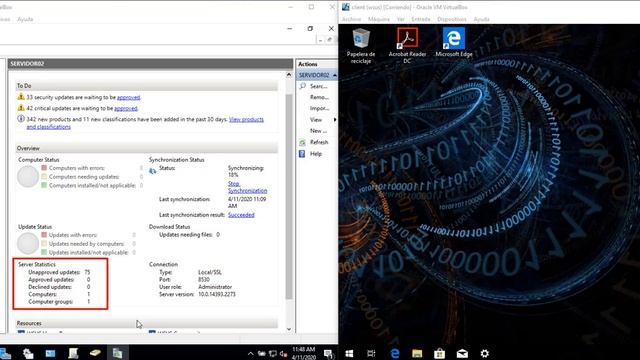Open the Succeeded synchronization result link

(x=241, y=215)
